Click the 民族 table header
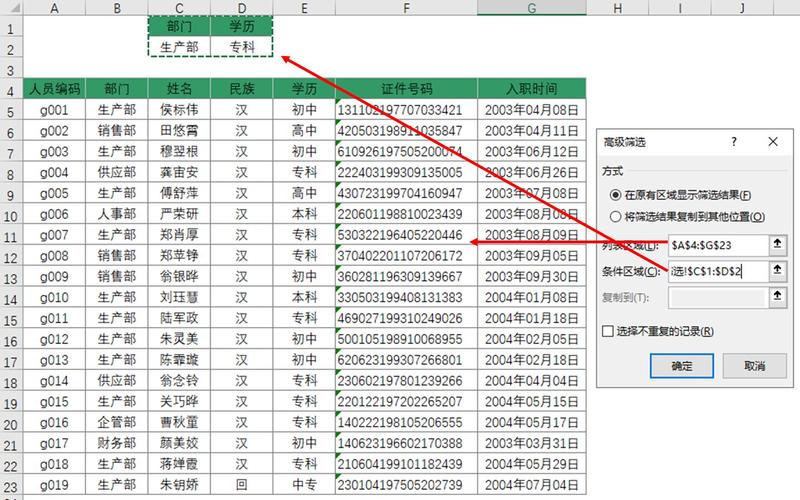 (241, 89)
